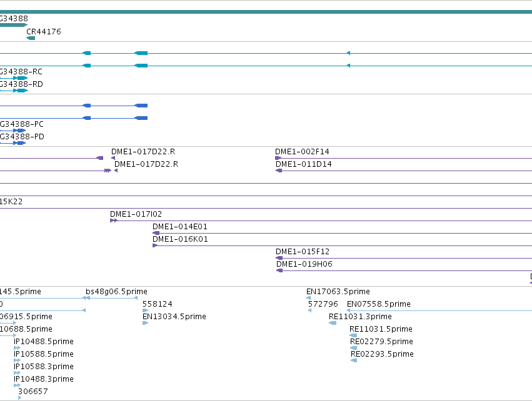Click the CR44176 gene glyph arrow
The image size is (532, 401).
[x=31, y=38]
